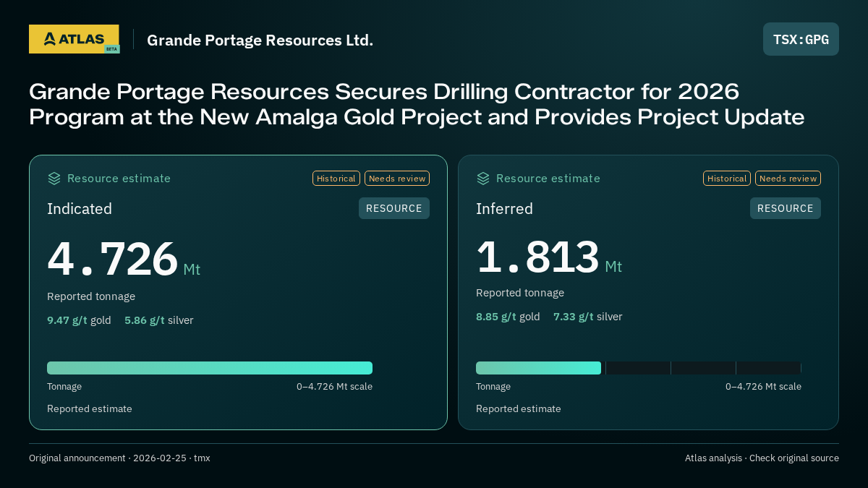Click the announcement headline about Drilling Contractor
The width and height of the screenshot is (868, 488).
417,104
